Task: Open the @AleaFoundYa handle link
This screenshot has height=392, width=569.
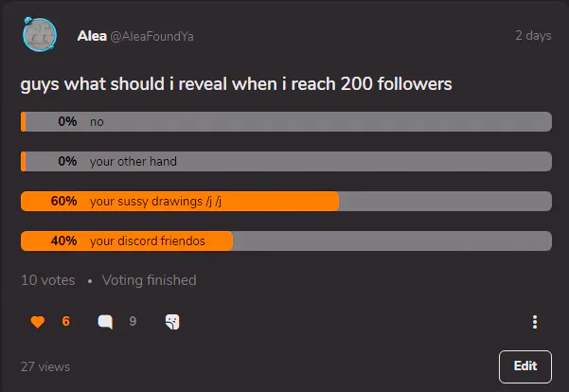Action: [x=151, y=36]
